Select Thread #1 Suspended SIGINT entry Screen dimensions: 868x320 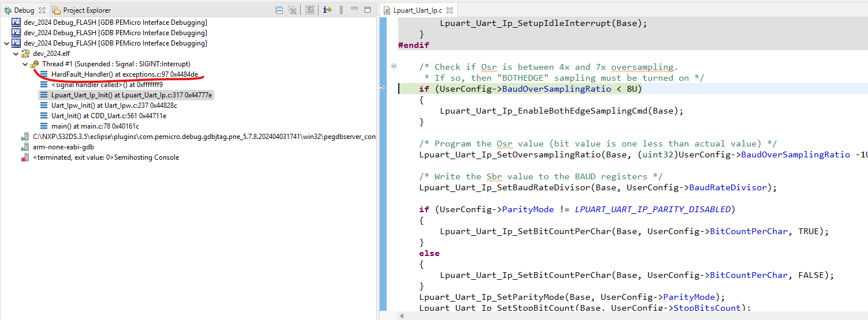click(x=116, y=64)
